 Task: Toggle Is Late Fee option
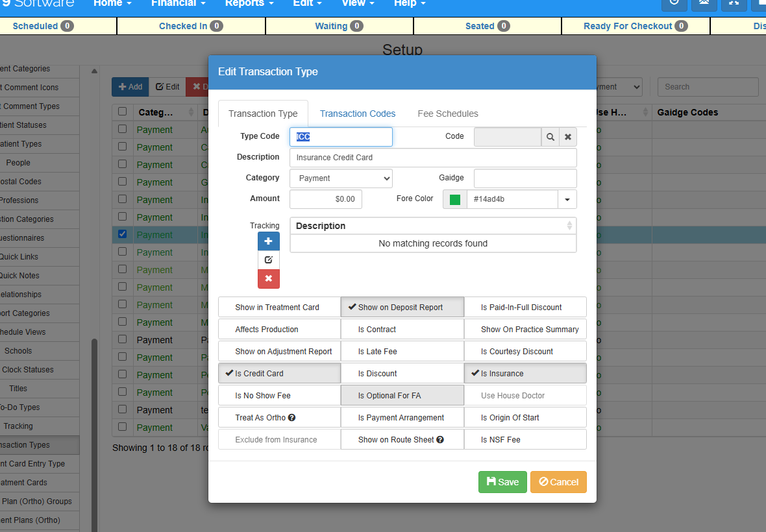click(x=402, y=352)
